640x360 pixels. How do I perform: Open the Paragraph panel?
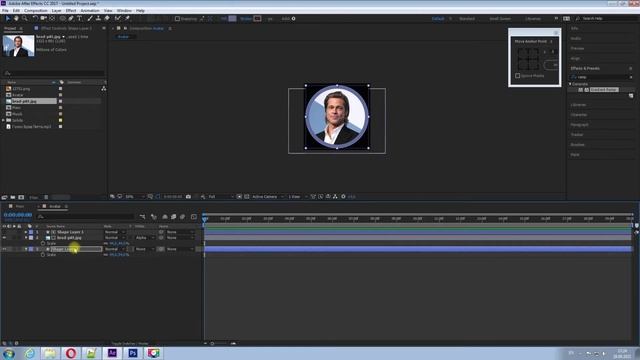[x=579, y=124]
